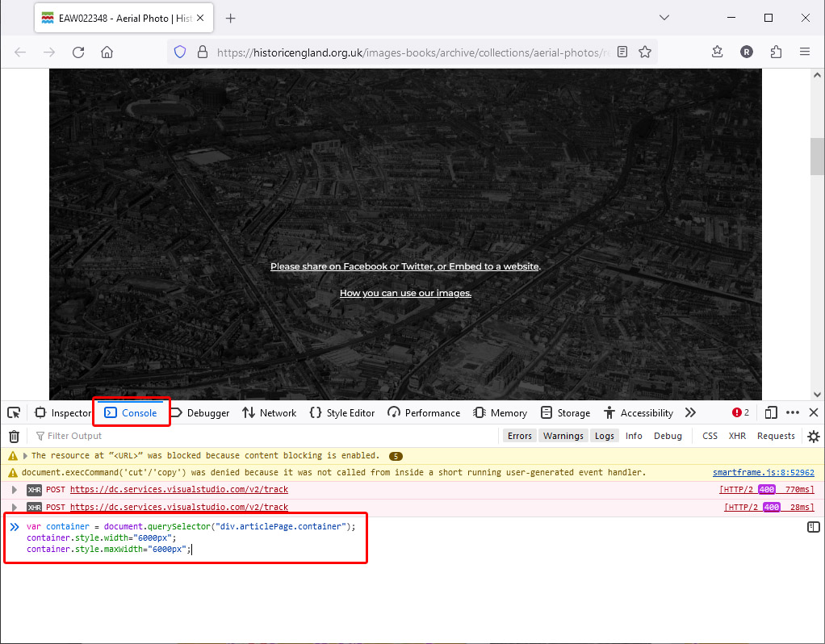Viewport: 825px width, 644px height.
Task: Toggle reader view in address bar
Action: click(622, 52)
